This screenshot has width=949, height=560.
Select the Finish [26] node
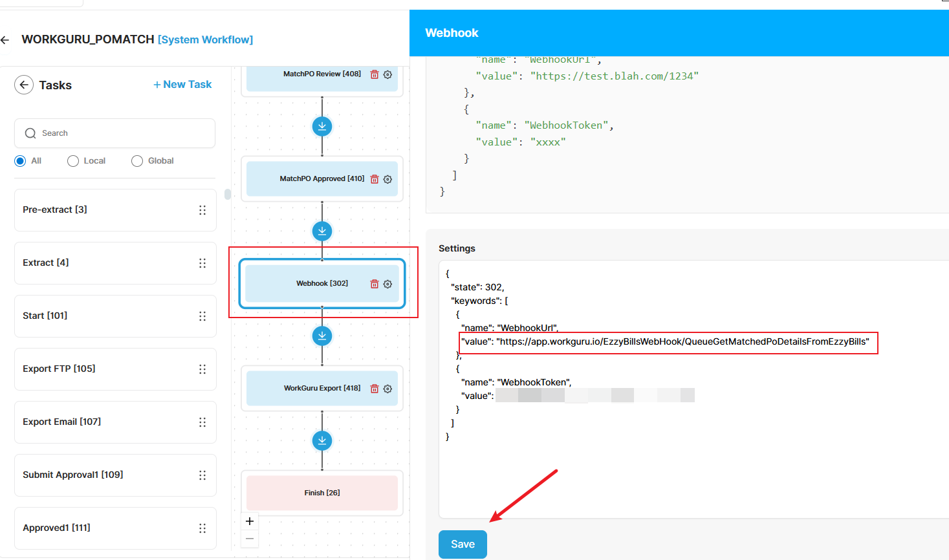[x=322, y=493]
